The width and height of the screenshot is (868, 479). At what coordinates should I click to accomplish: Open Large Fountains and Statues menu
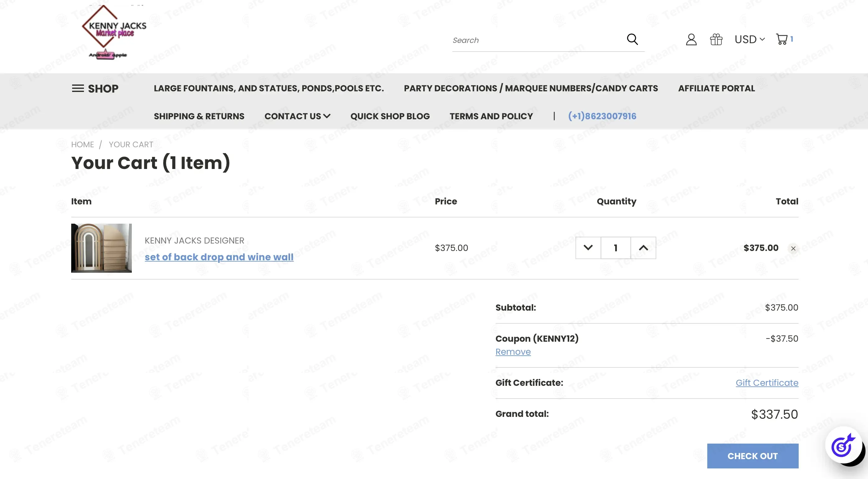tap(269, 88)
